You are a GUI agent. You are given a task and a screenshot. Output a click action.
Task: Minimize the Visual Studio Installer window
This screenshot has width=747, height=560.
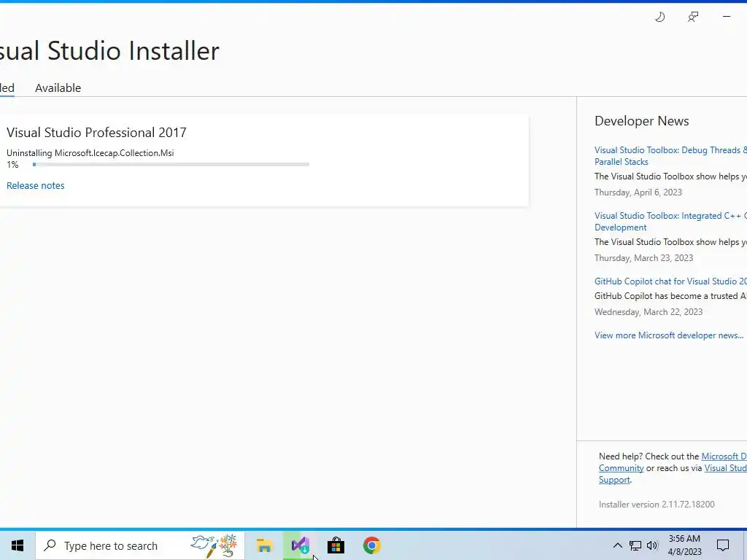click(727, 17)
